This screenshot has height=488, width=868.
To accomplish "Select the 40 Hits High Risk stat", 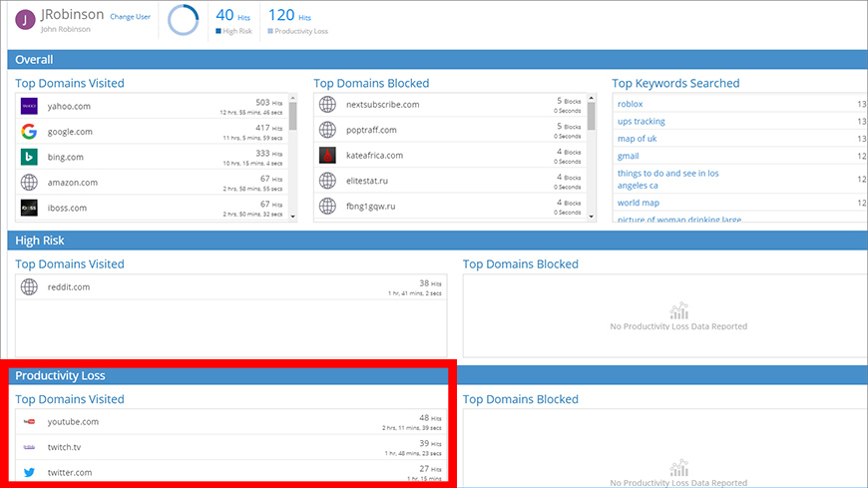I will (x=233, y=21).
